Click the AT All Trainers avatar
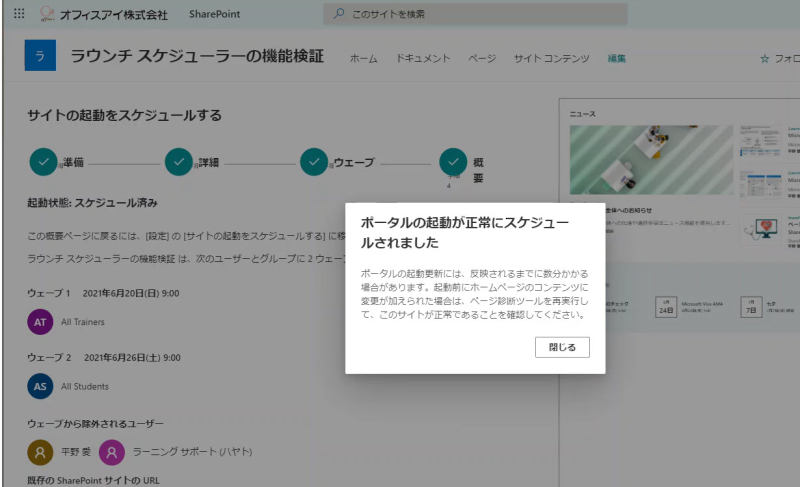 click(40, 322)
